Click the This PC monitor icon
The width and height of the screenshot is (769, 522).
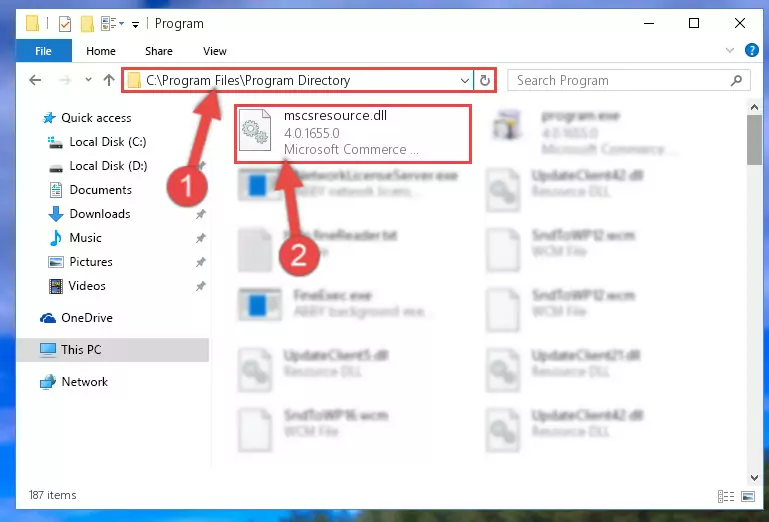(48, 350)
